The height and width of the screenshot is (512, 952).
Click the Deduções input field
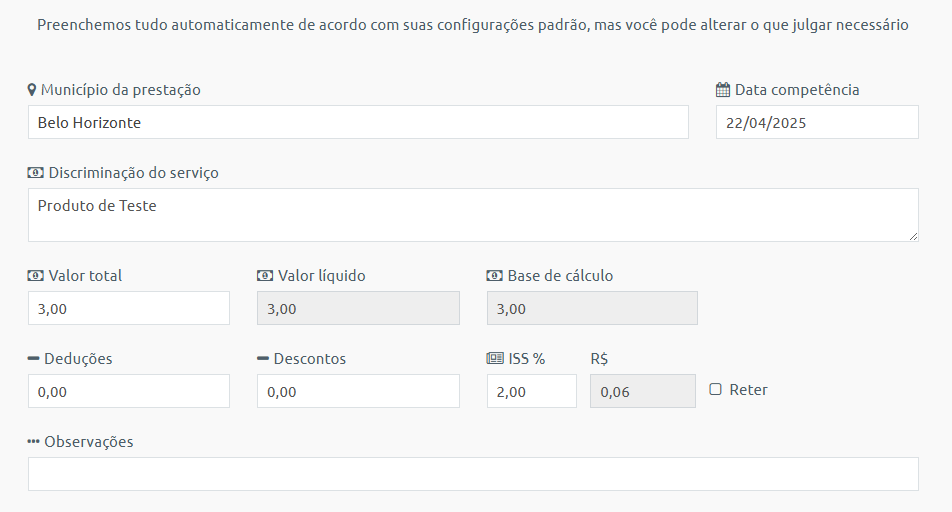[129, 391]
